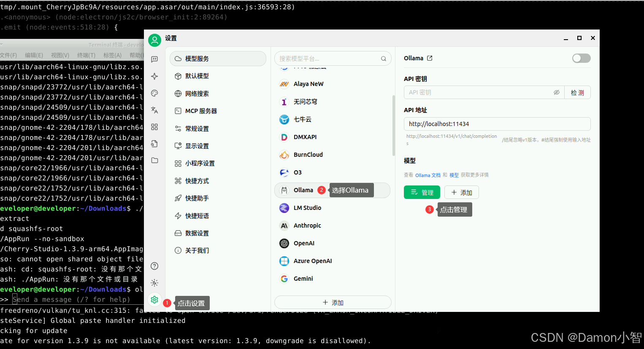This screenshot has width=644, height=349.
Task: Open 小程序设置 settings section
Action: pyautogui.click(x=218, y=163)
